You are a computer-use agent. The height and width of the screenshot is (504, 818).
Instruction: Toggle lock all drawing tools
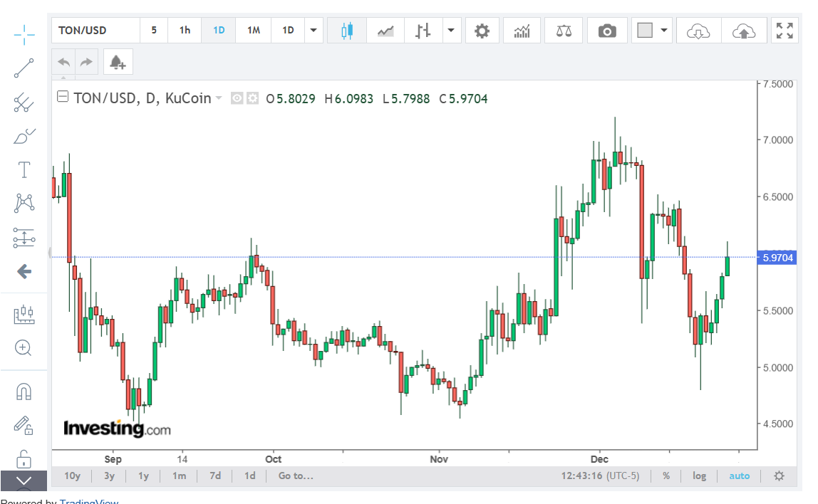click(24, 458)
